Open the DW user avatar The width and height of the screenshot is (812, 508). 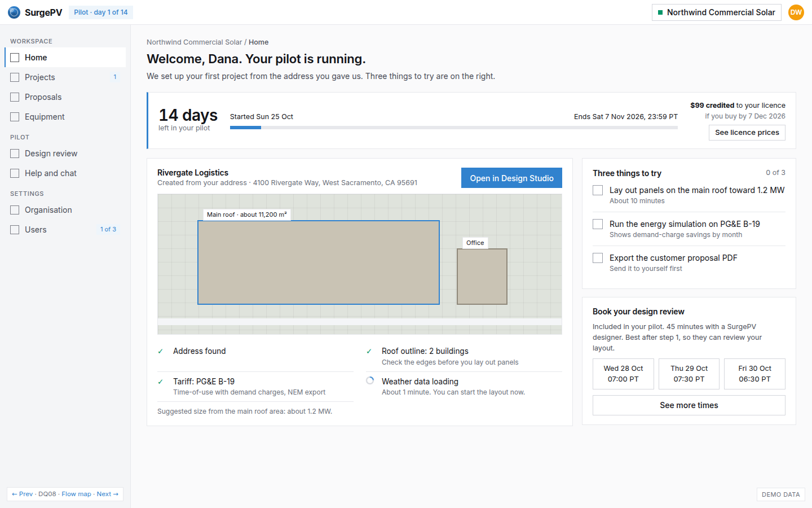pyautogui.click(x=796, y=12)
